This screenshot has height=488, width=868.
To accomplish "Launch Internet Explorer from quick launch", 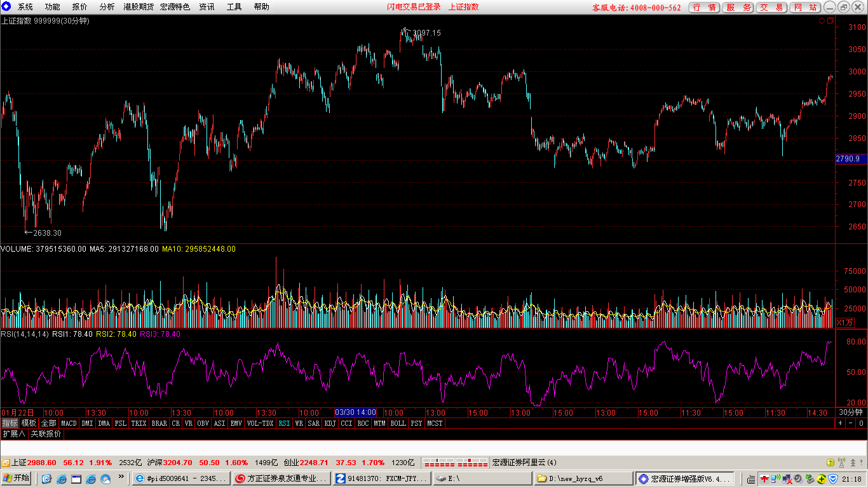I will click(x=62, y=478).
